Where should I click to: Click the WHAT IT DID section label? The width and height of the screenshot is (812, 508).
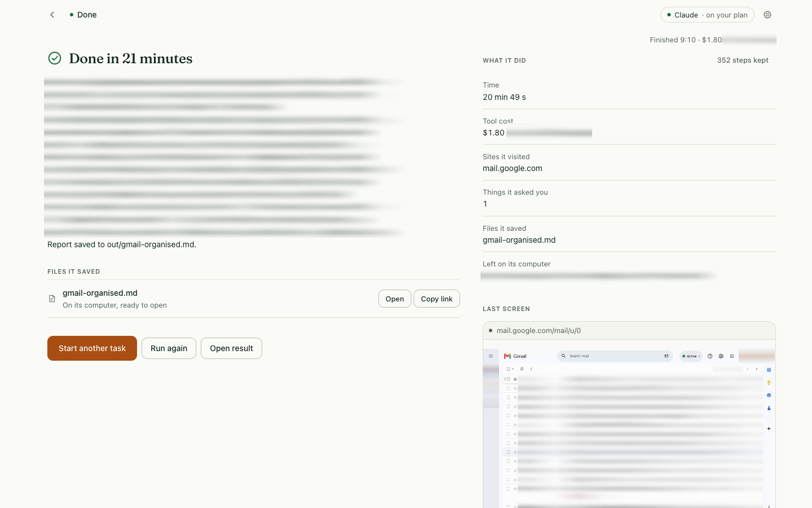click(504, 60)
